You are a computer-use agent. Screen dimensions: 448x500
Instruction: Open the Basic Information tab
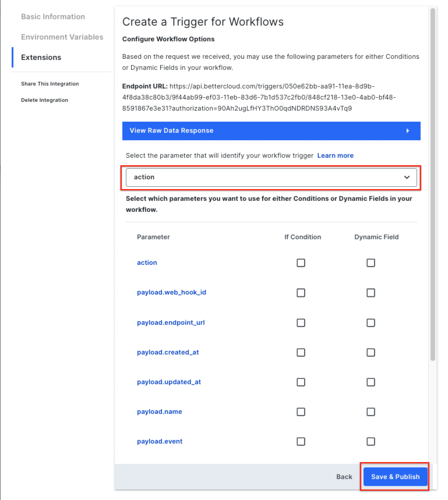[x=53, y=16]
